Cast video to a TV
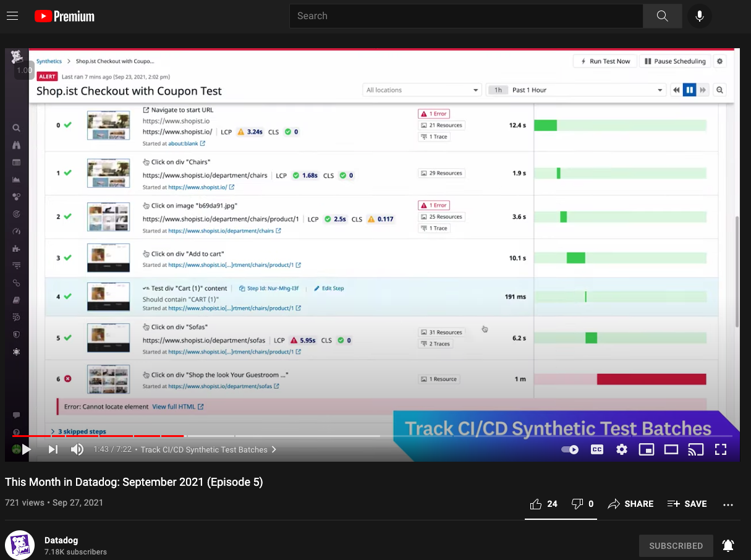Image resolution: width=751 pixels, height=560 pixels. pos(696,449)
